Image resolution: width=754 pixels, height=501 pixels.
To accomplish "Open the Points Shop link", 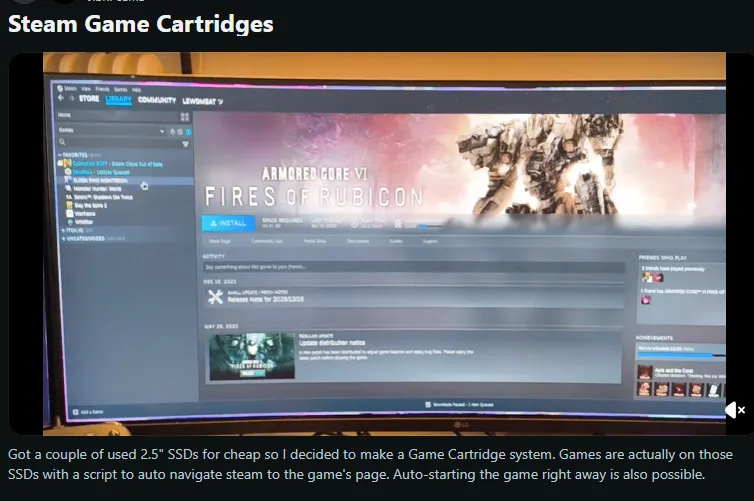I will click(315, 241).
